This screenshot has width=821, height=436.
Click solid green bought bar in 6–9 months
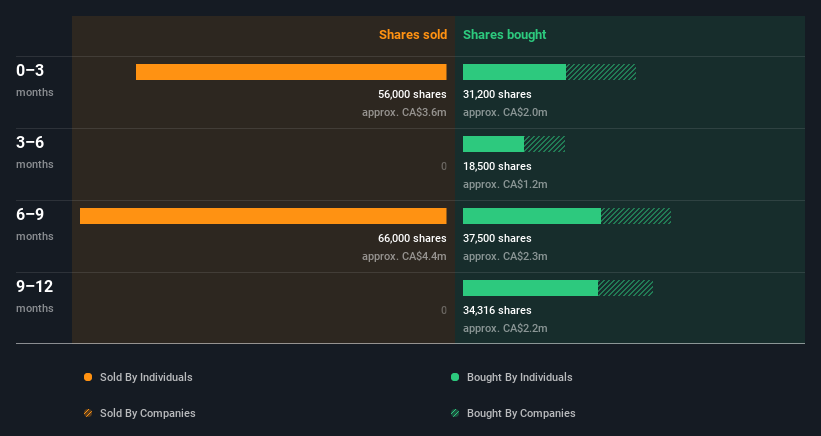pos(532,216)
